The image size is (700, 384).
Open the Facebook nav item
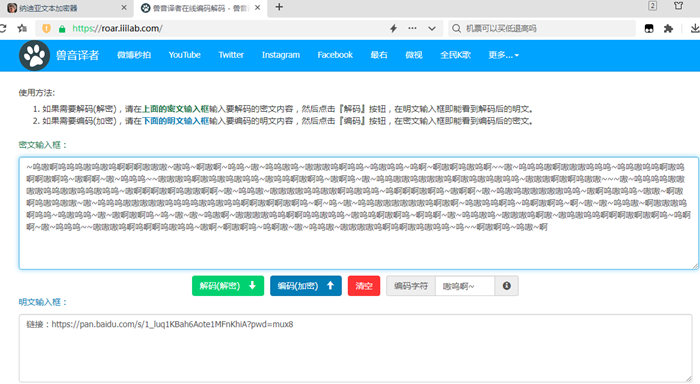[335, 55]
